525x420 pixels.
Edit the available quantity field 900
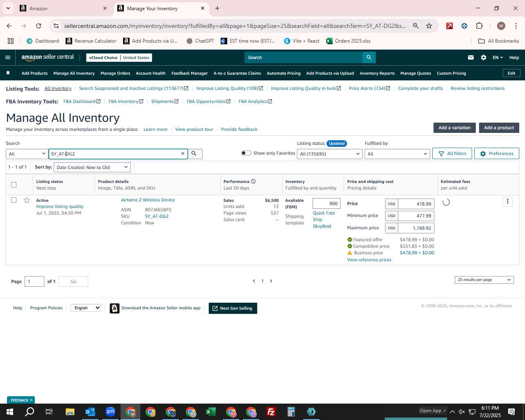click(326, 203)
